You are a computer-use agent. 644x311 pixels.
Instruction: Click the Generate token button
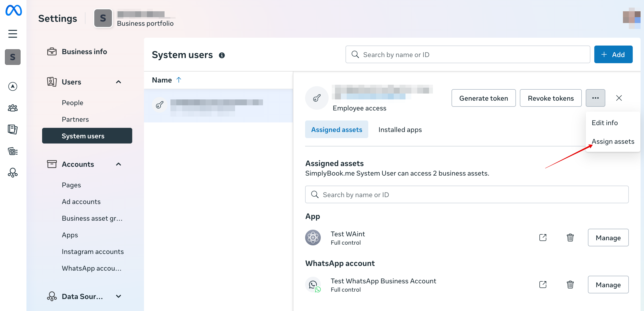(x=483, y=98)
